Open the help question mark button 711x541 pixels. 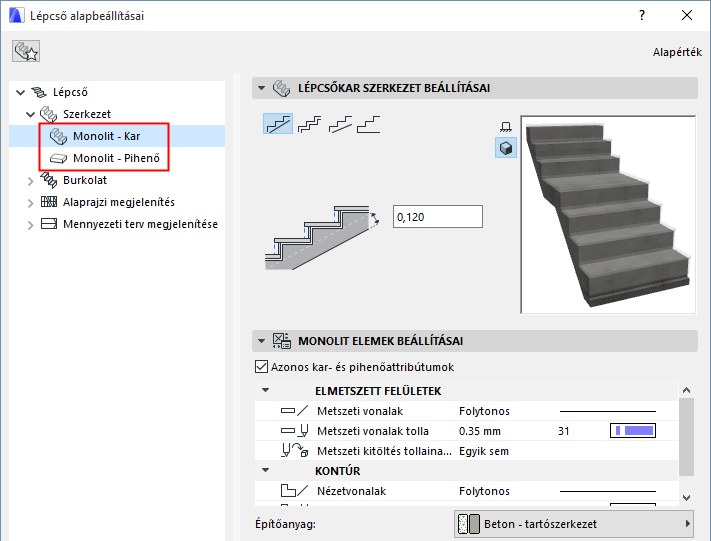tap(642, 15)
